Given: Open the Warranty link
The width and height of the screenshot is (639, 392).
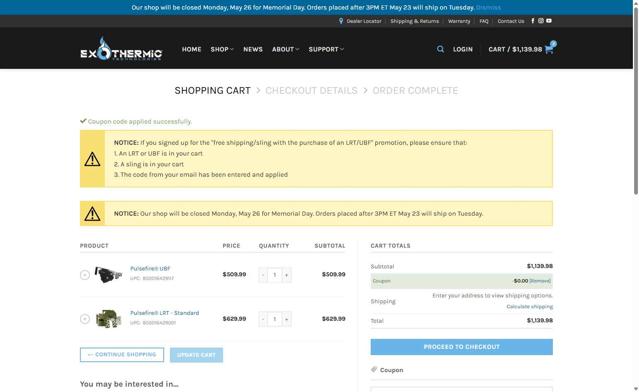Looking at the screenshot, I should tap(459, 21).
